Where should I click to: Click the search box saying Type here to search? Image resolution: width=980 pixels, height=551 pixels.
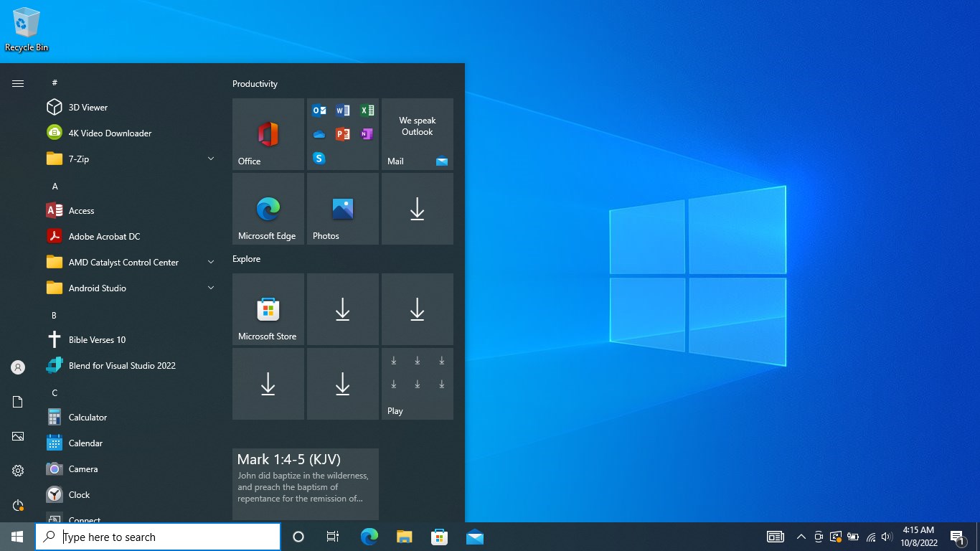(x=158, y=537)
